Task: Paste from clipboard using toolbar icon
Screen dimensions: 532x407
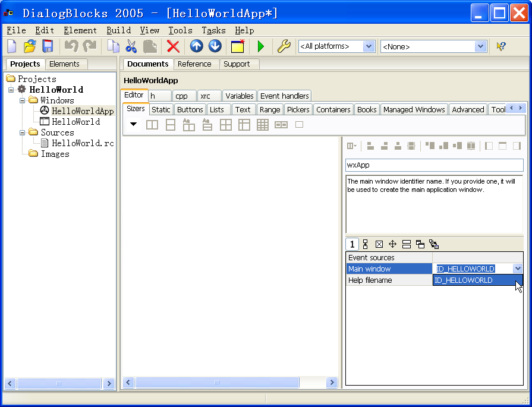Action: (x=150, y=46)
